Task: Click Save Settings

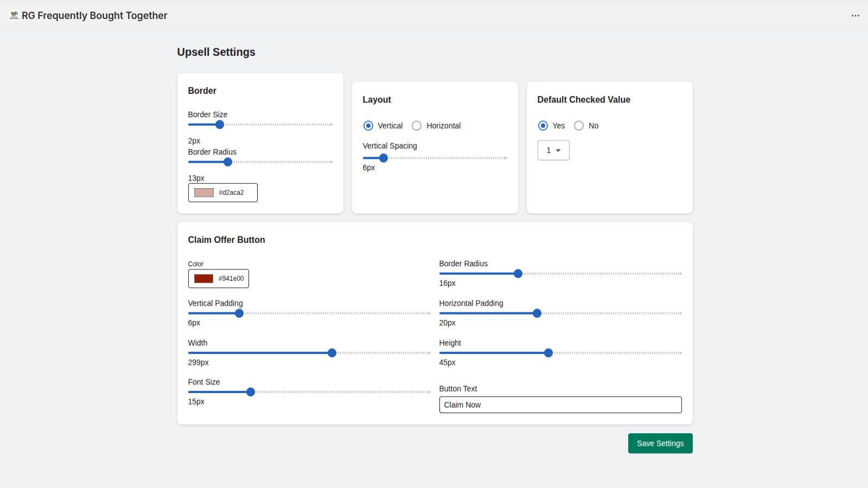Action: tap(660, 443)
